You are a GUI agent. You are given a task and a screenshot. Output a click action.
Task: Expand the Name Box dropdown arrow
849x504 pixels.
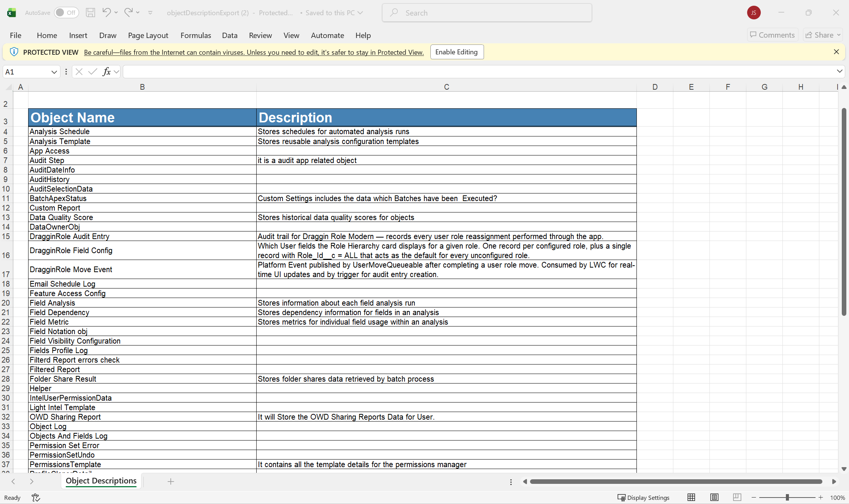54,72
